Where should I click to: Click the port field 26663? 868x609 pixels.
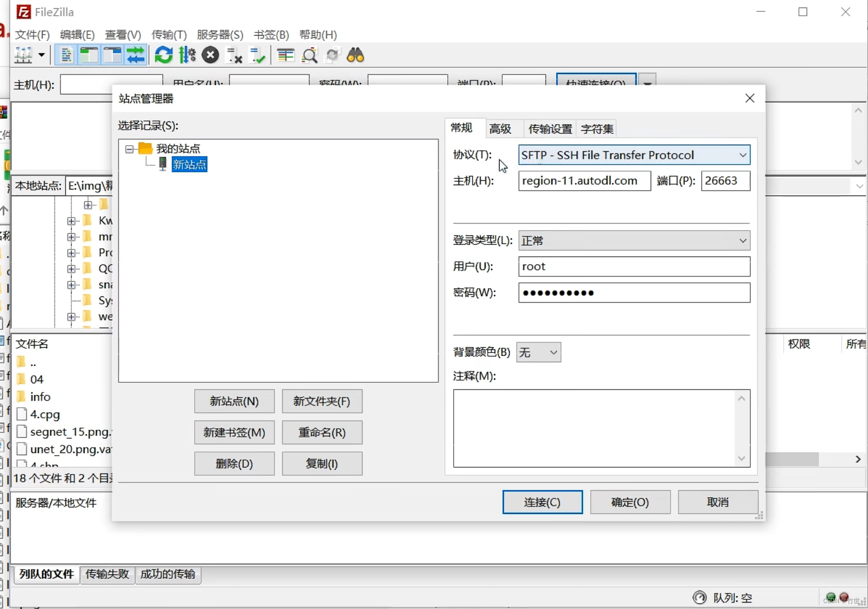coord(726,180)
